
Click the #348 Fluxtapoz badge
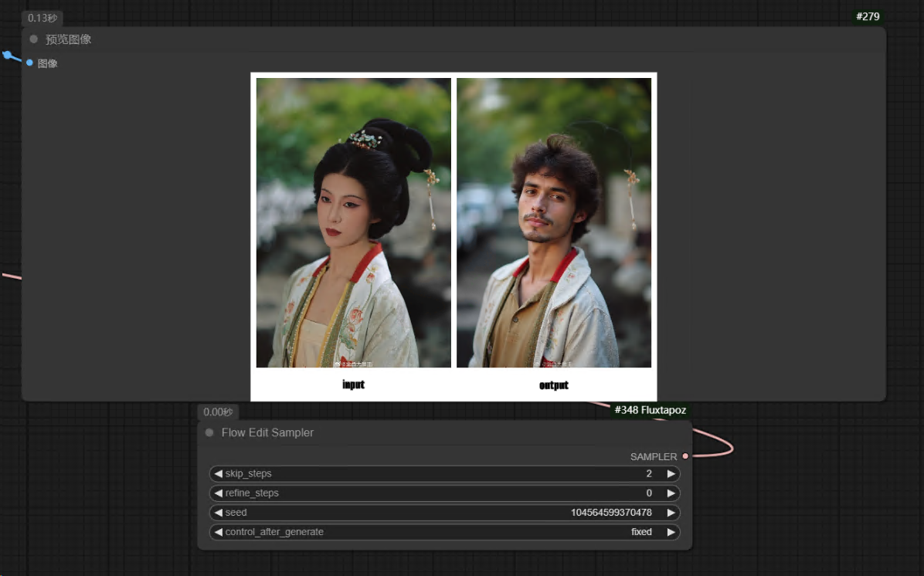(650, 410)
